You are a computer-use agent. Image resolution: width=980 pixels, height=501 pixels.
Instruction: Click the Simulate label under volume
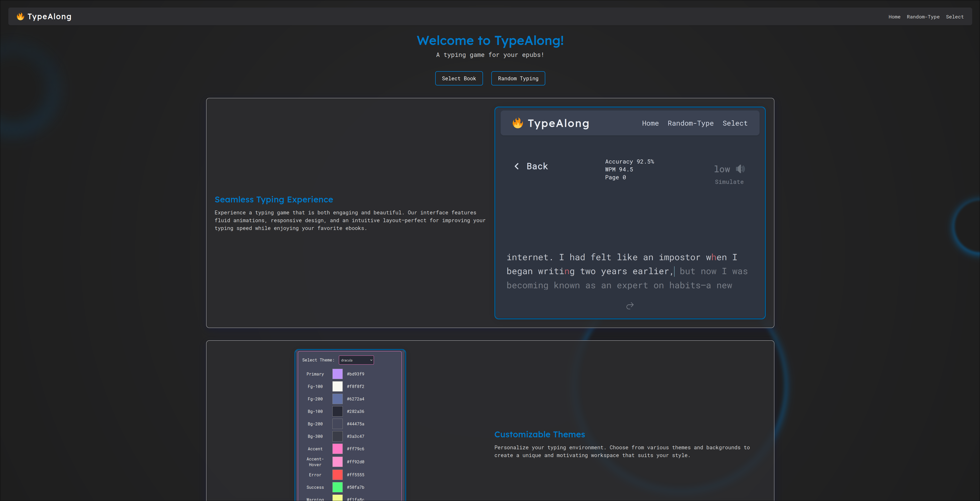click(729, 182)
